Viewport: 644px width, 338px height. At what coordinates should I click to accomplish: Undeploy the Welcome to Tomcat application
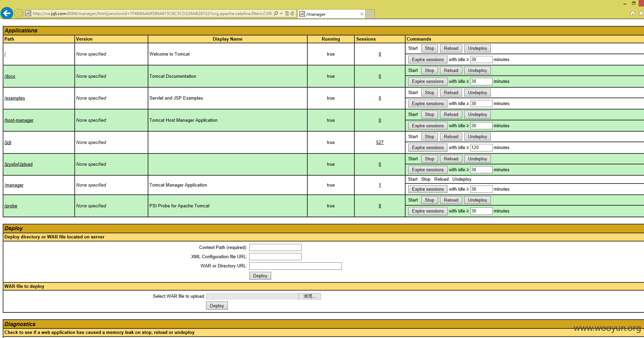pos(478,48)
